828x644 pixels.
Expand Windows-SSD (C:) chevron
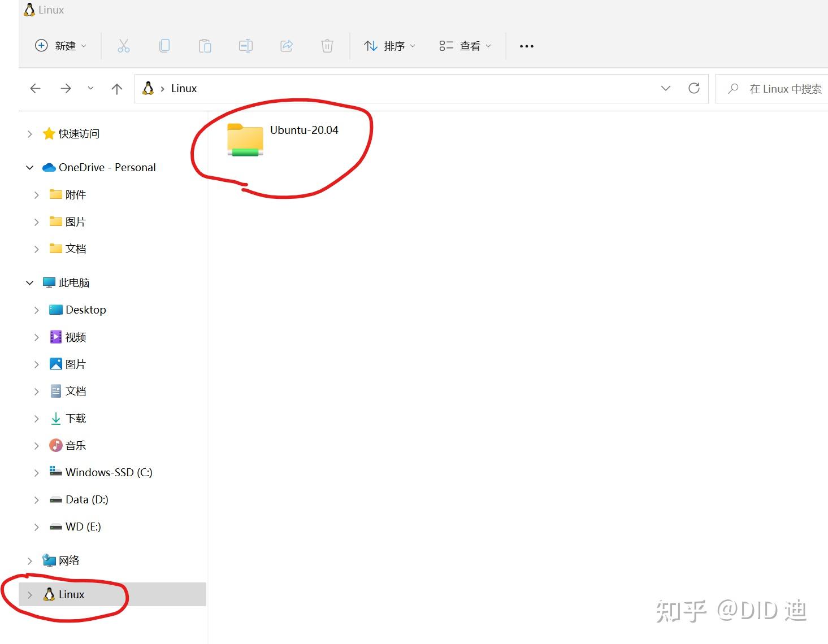click(36, 473)
